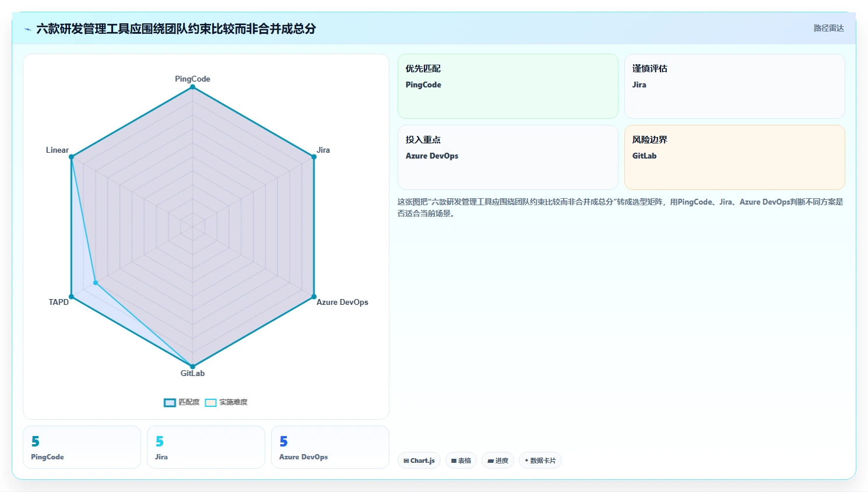Screen dimensions: 868x492
Task: Click the Azure DevOps score card showing 5
Action: 330,447
